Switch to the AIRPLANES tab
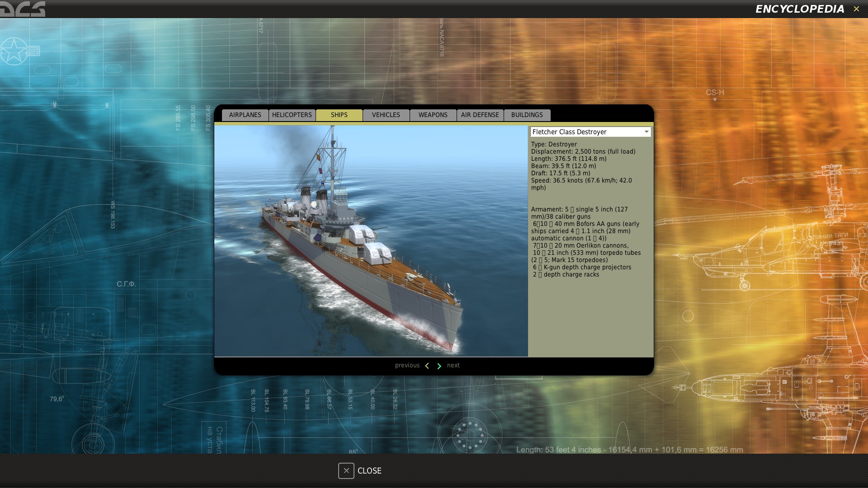Screen dimensions: 868x488 click(245, 115)
